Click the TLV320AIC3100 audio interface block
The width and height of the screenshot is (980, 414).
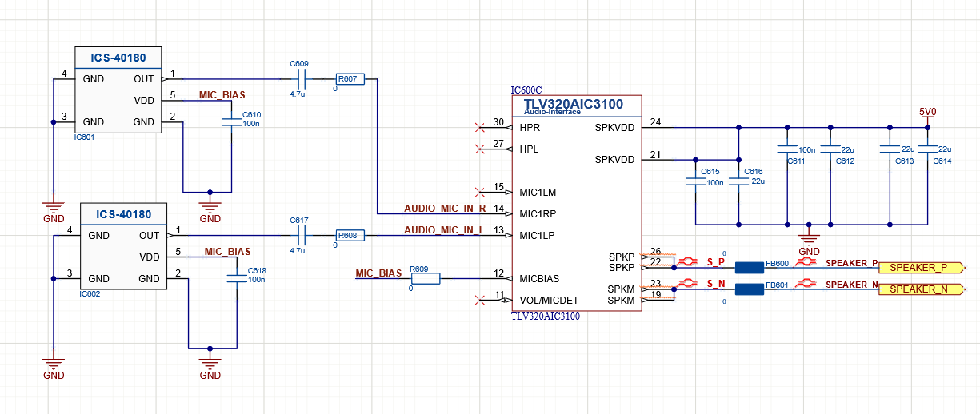point(575,203)
